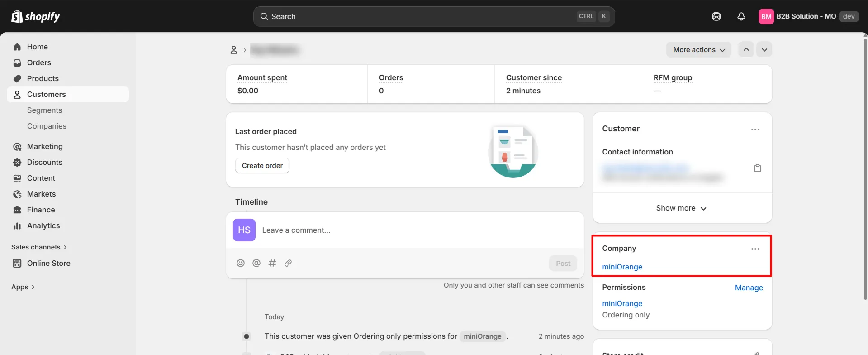This screenshot has width=868, height=355.
Task: Click miniOrange tag in timeline event
Action: [x=483, y=336]
